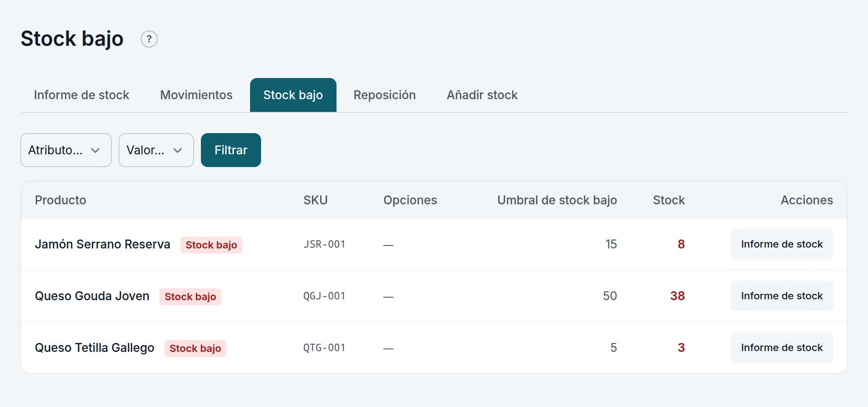This screenshot has width=868, height=407.
Task: Click the Acciones column header
Action: (807, 200)
